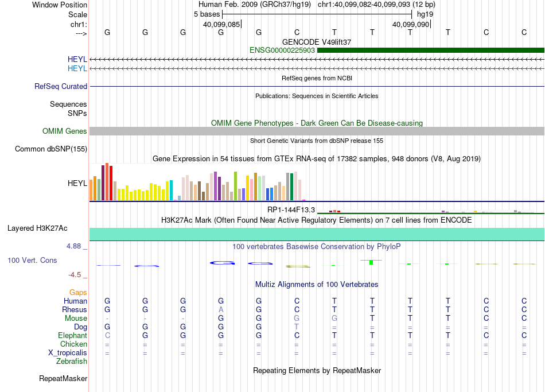
Task: Click the OMIM Genes track label
Action: tap(65, 131)
